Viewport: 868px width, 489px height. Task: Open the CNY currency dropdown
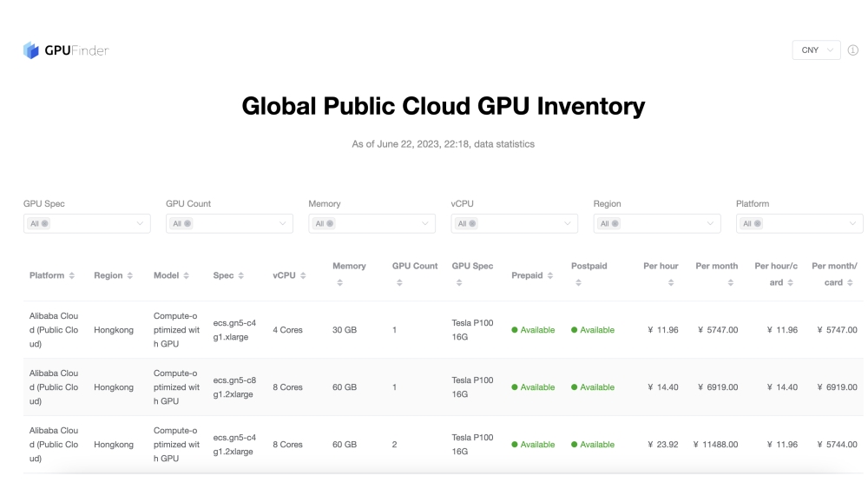[817, 50]
